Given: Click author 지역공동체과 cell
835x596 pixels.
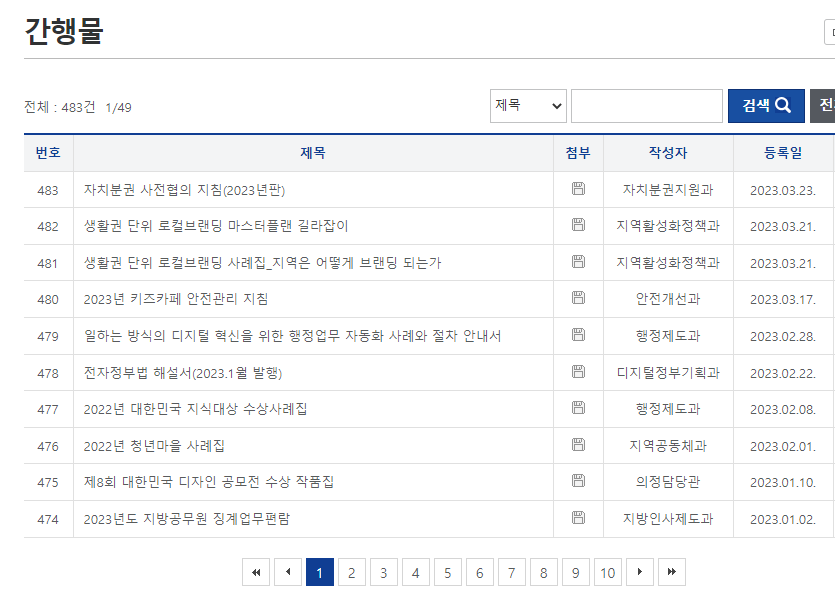Looking at the screenshot, I should click(x=668, y=446).
